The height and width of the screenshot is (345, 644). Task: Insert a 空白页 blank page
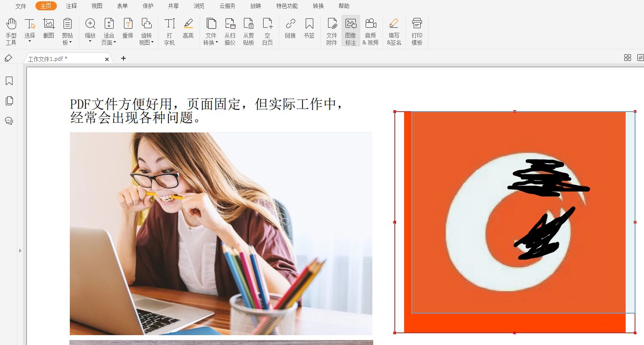[267, 31]
